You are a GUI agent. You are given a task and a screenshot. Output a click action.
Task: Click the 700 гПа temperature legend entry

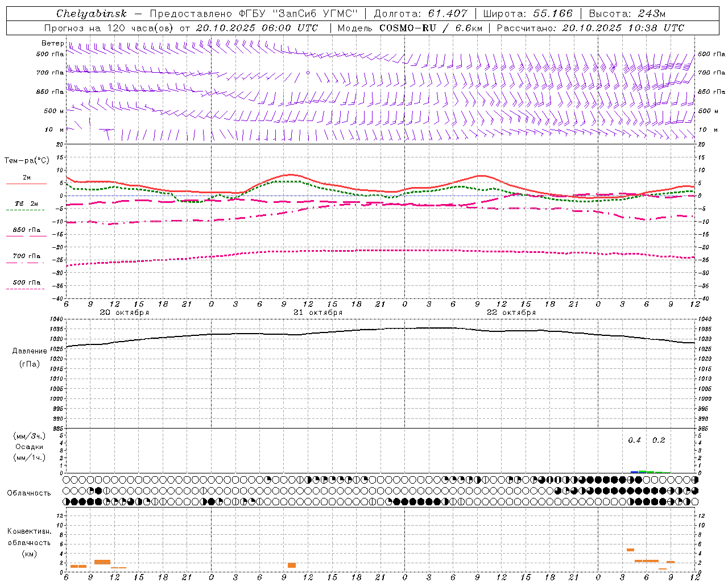point(27,257)
